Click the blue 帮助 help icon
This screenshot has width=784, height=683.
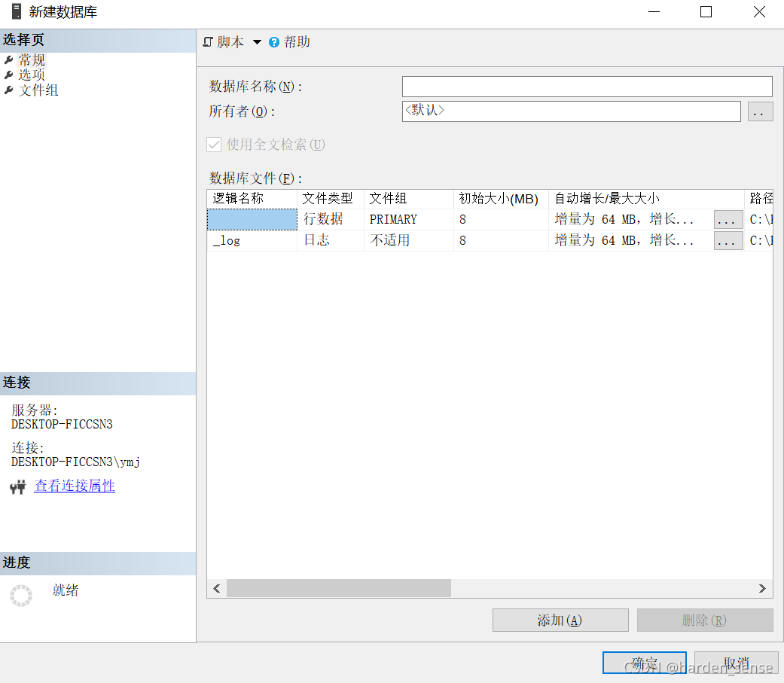pos(274,42)
